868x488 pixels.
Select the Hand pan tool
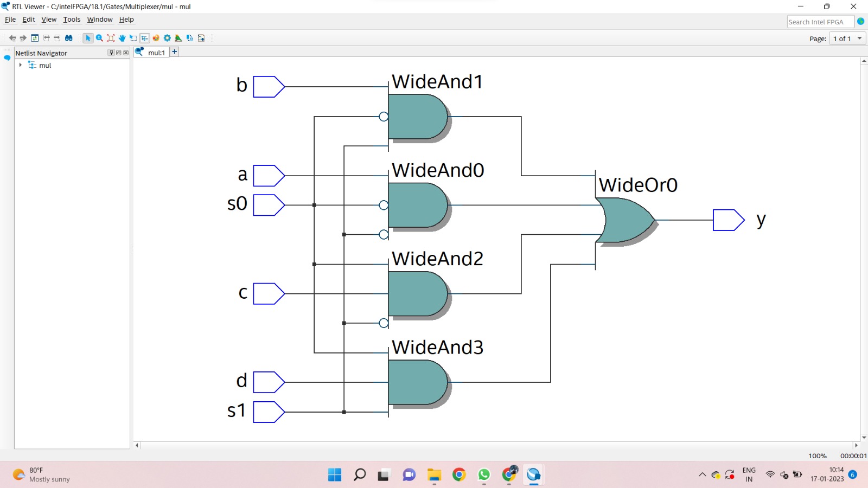pyautogui.click(x=122, y=38)
